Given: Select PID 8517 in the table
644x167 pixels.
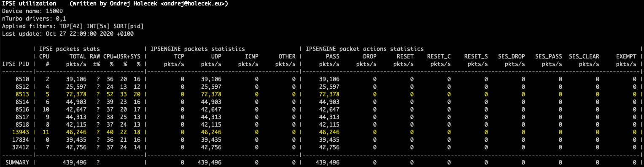Looking at the screenshot, I should coord(22,117).
